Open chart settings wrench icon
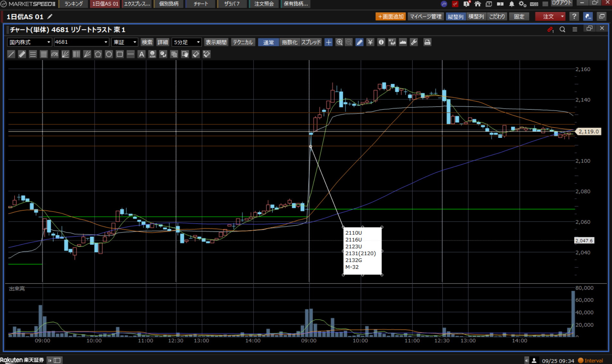The height and width of the screenshot is (364, 612). [414, 42]
